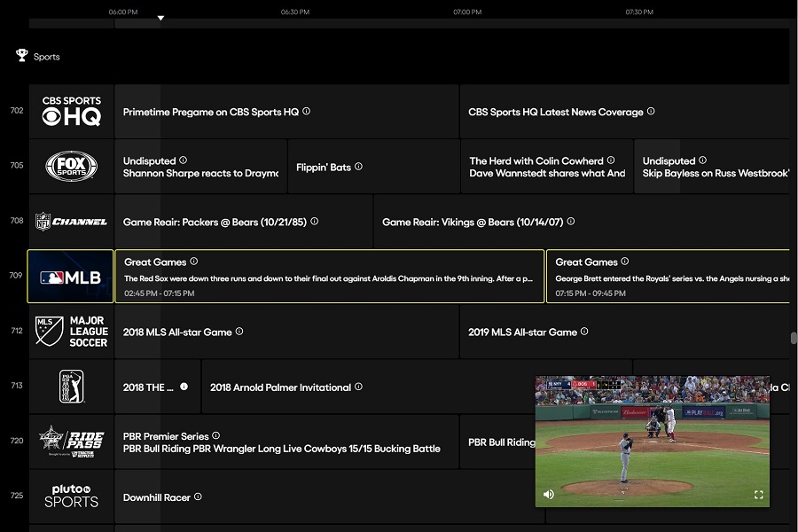View details for the 2019 MLS All-star Game
Viewport: 798px width, 532px height.
click(x=584, y=331)
